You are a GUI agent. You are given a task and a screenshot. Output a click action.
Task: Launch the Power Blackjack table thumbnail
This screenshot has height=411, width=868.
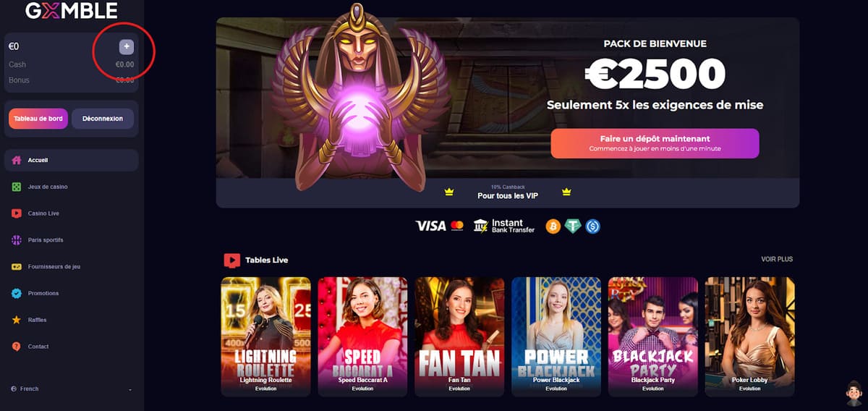pos(556,336)
